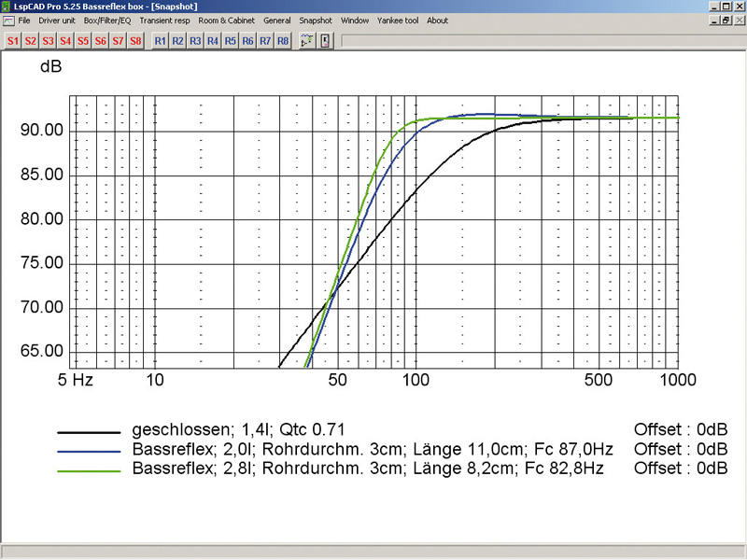
Task: Open the About menu
Action: point(437,21)
